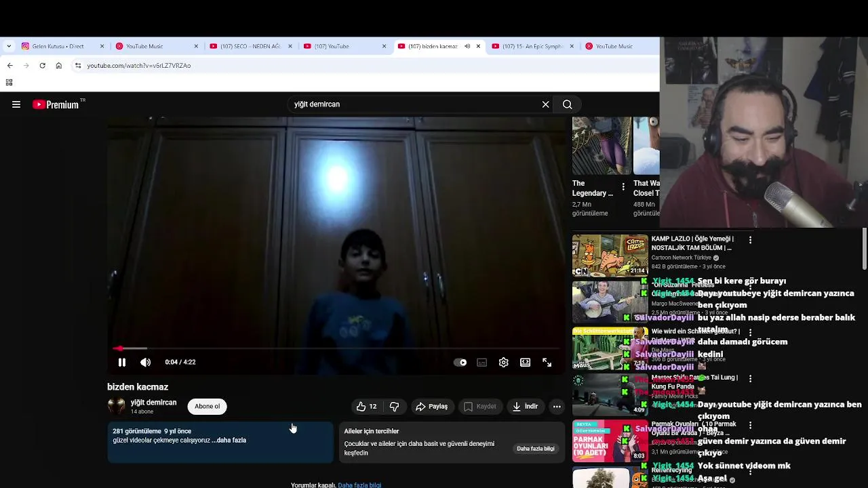Screen dimensions: 868x488
Task: Download video with İndir button
Action: click(525, 407)
